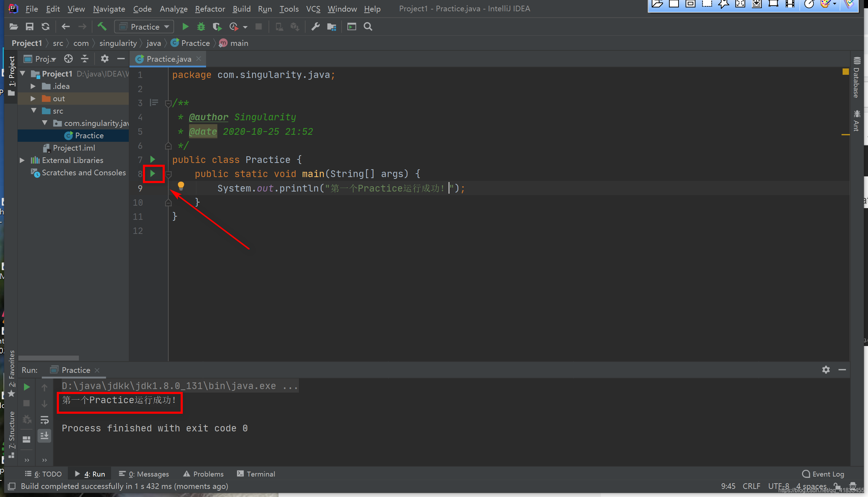The height and width of the screenshot is (497, 868).
Task: Click the gutter run arrow beside main method
Action: 153,174
